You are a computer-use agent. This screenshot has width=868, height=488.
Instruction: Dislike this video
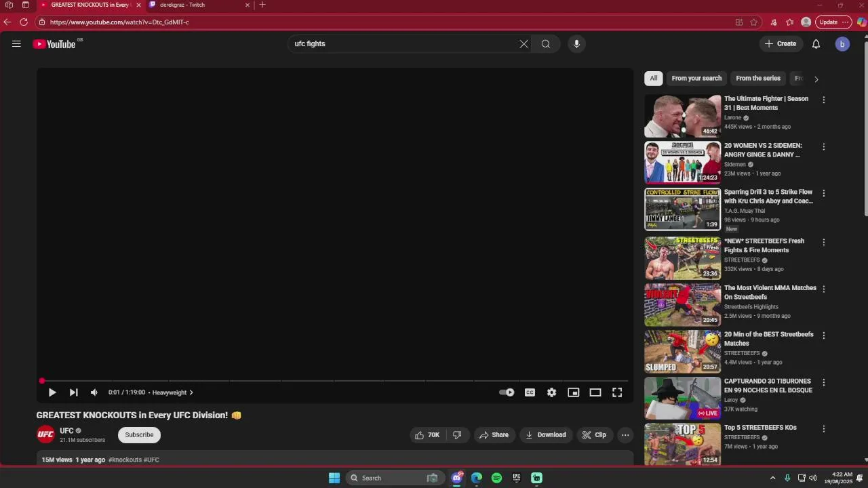point(457,435)
